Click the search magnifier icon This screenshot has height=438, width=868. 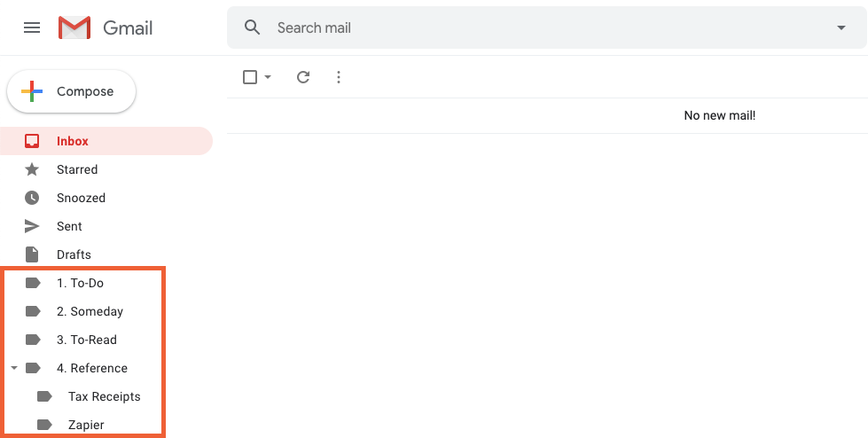[253, 27]
